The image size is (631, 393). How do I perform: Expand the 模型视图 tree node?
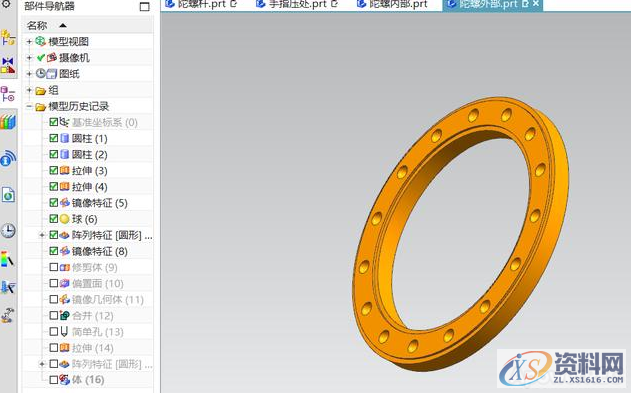[x=29, y=41]
